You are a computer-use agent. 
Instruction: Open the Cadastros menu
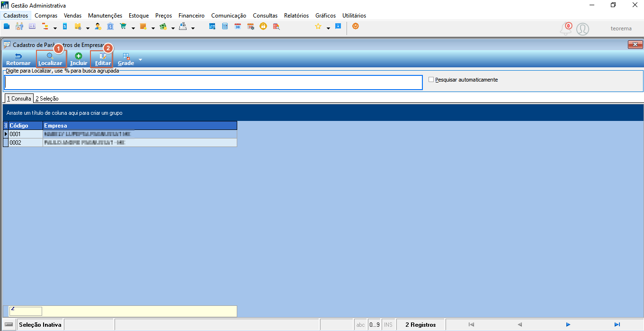(16, 16)
